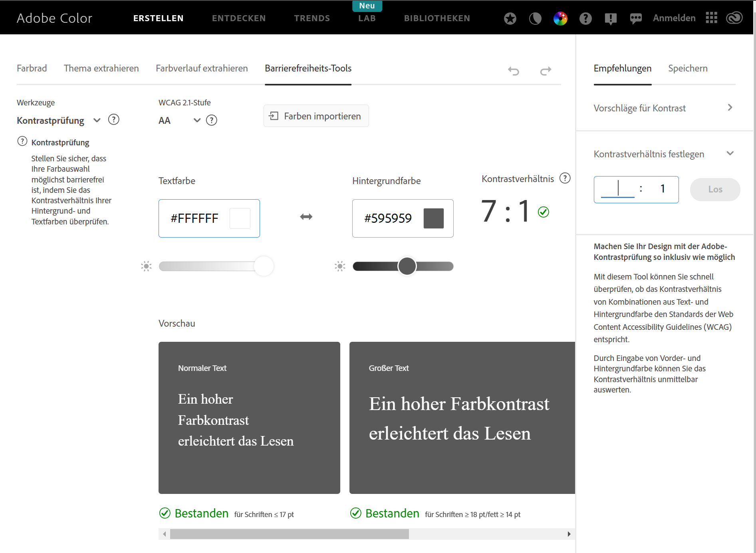The height and width of the screenshot is (553, 756).
Task: Select Barrierefreiheits-Tools tab
Action: click(308, 68)
